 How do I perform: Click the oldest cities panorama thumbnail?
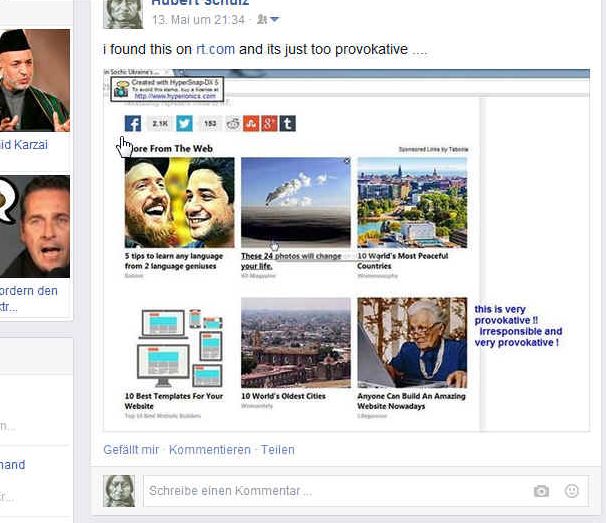[x=296, y=342]
